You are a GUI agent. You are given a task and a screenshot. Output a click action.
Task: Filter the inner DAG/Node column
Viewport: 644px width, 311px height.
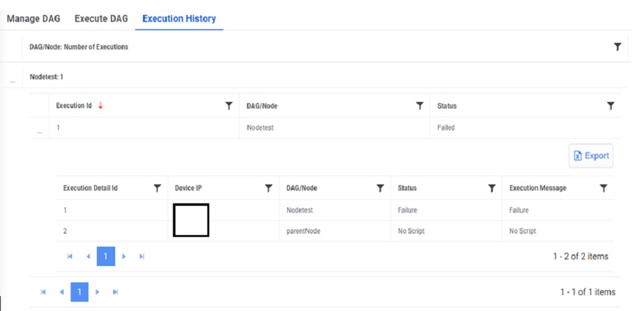click(x=380, y=188)
